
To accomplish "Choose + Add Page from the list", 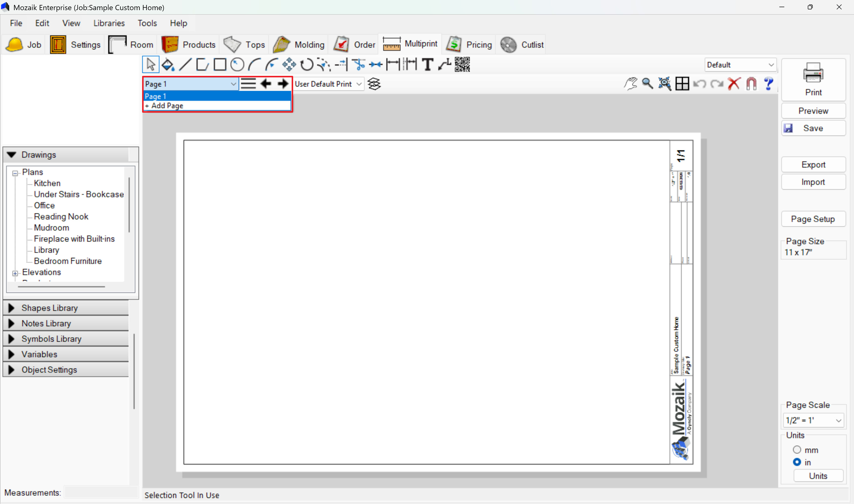I will (x=167, y=106).
